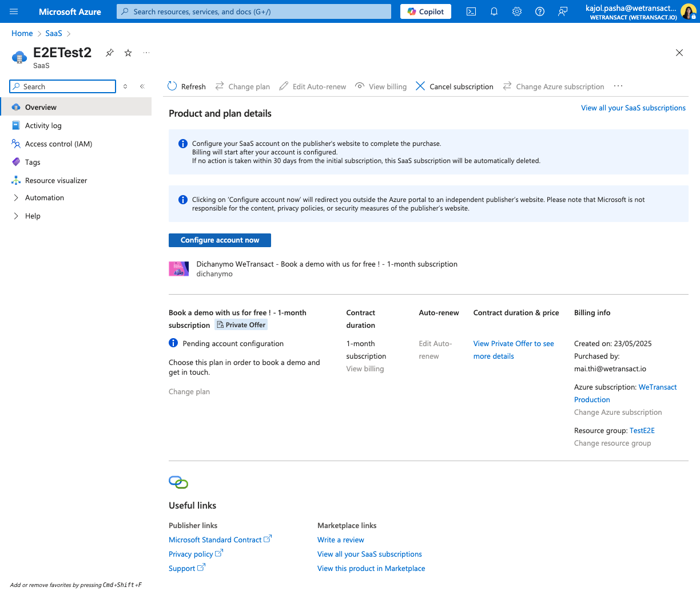Select Overview in resource menu
This screenshot has width=700, height=591.
click(x=75, y=107)
